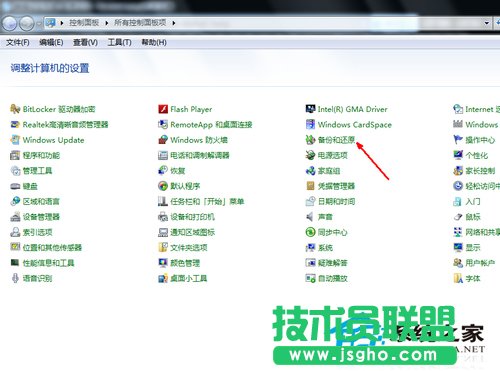
Task: Click the 默认程序 icon
Action: pos(163,186)
